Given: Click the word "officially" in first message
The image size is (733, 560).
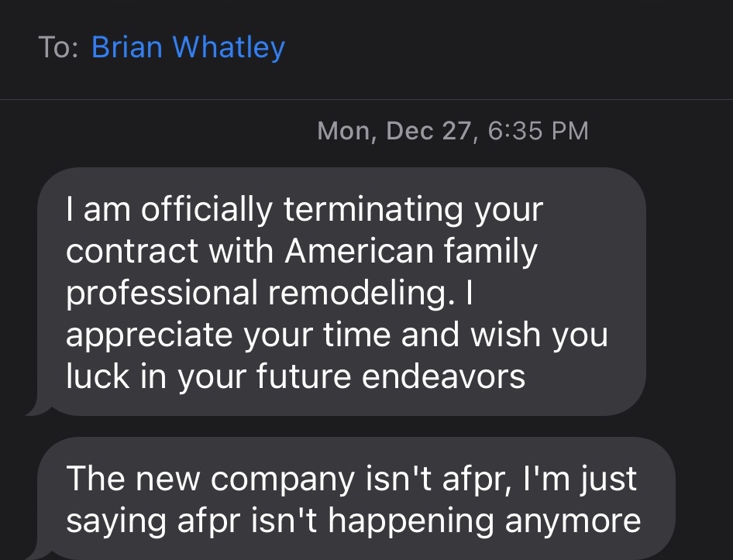Looking at the screenshot, I should point(207,209).
